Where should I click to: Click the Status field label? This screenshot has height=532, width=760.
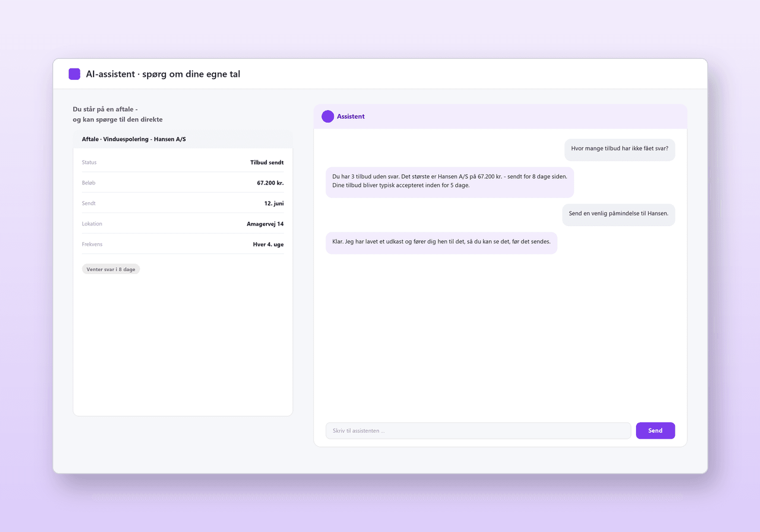pos(89,162)
